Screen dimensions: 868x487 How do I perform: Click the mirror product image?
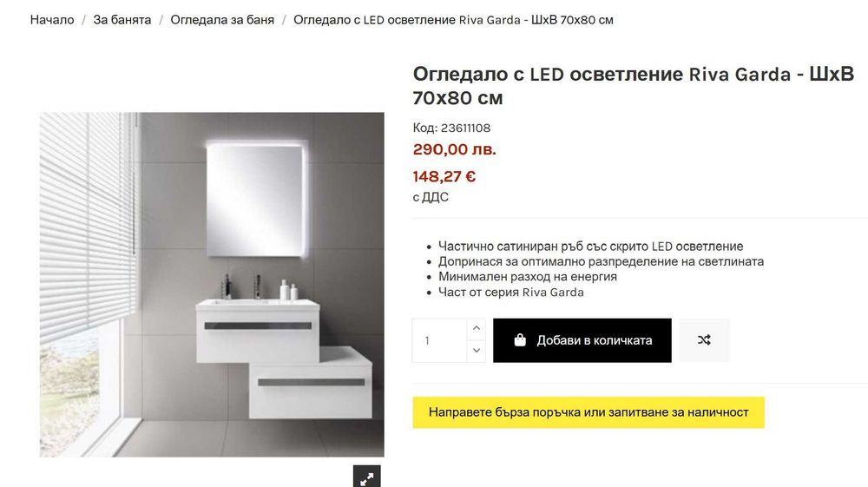212,284
